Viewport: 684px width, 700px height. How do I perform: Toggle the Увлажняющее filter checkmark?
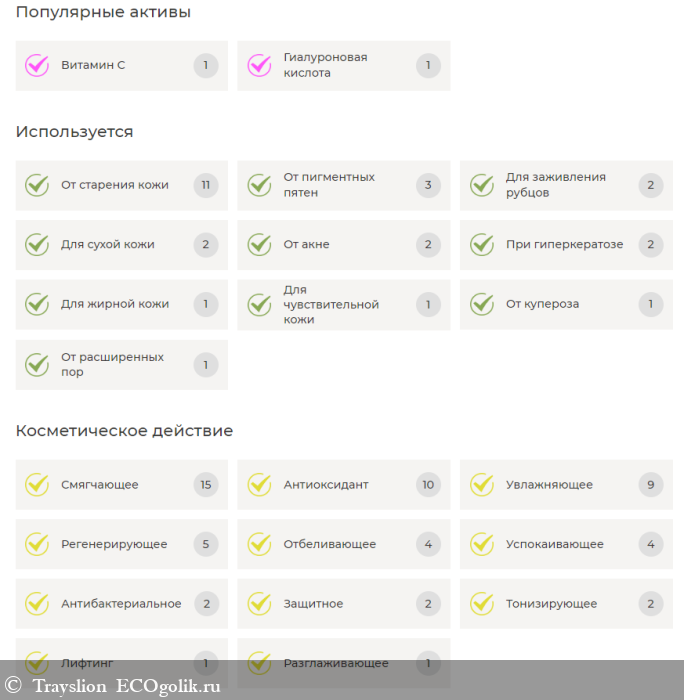(x=482, y=485)
